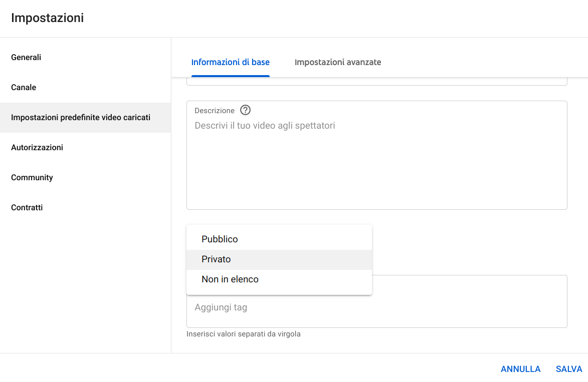Image resolution: width=588 pixels, height=382 pixels.
Task: Go to the Canale settings section
Action: [x=24, y=88]
